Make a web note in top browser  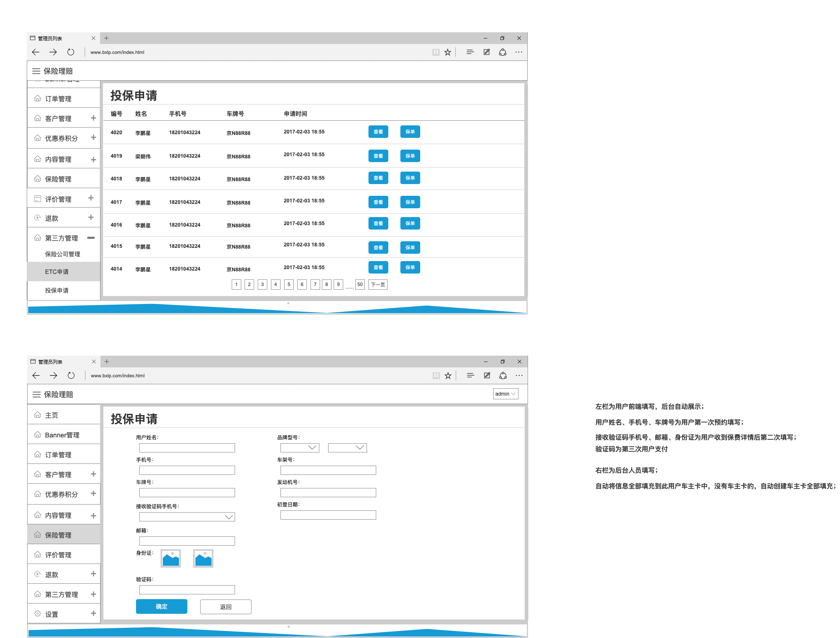pyautogui.click(x=487, y=52)
